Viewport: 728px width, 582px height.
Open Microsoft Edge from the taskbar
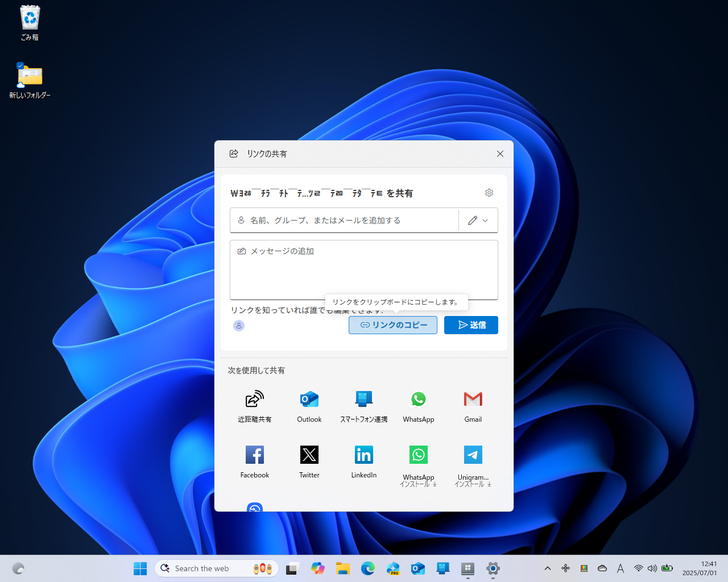tap(368, 568)
